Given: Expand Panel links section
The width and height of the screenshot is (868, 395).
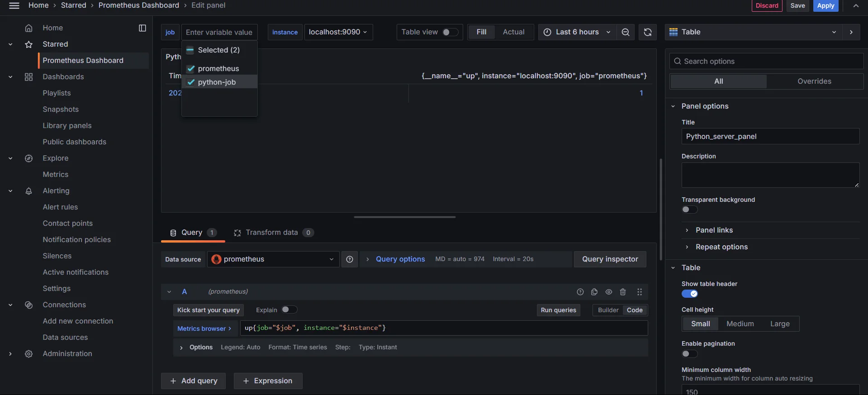Looking at the screenshot, I should [714, 230].
